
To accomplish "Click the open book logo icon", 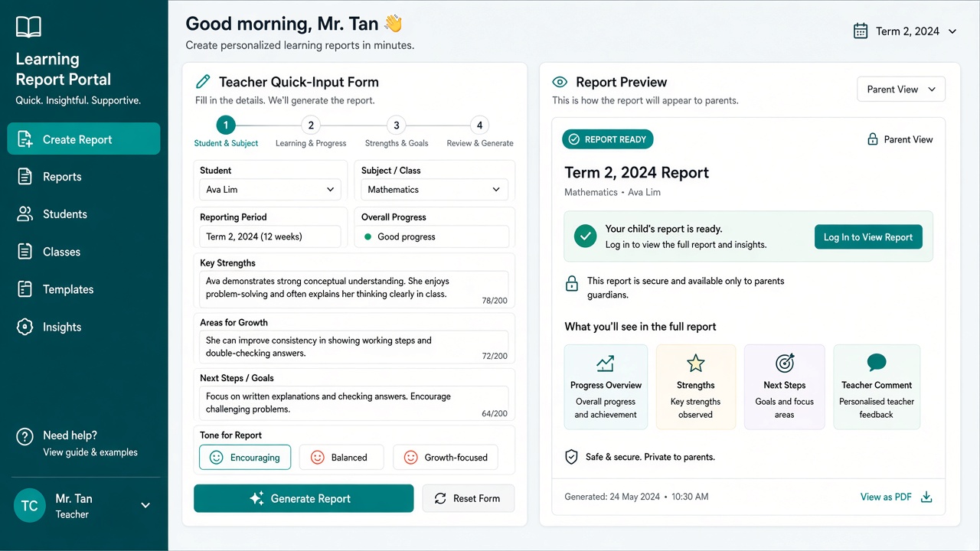I will 28,28.
